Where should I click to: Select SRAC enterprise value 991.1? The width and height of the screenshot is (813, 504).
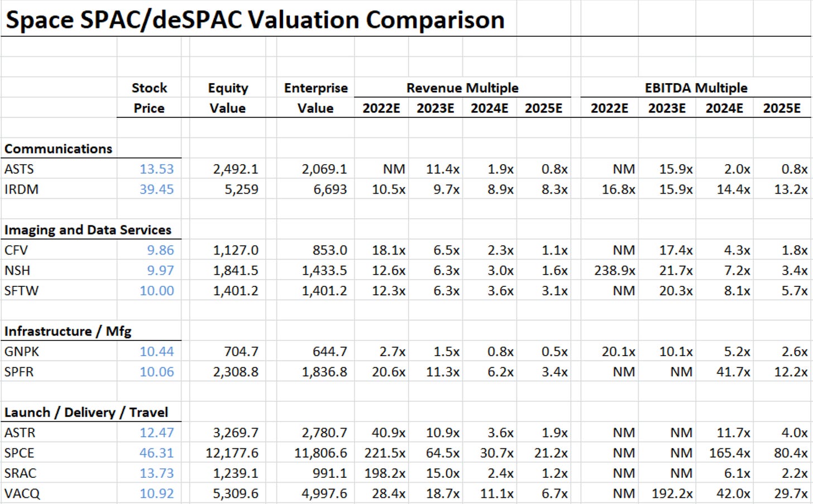[329, 473]
